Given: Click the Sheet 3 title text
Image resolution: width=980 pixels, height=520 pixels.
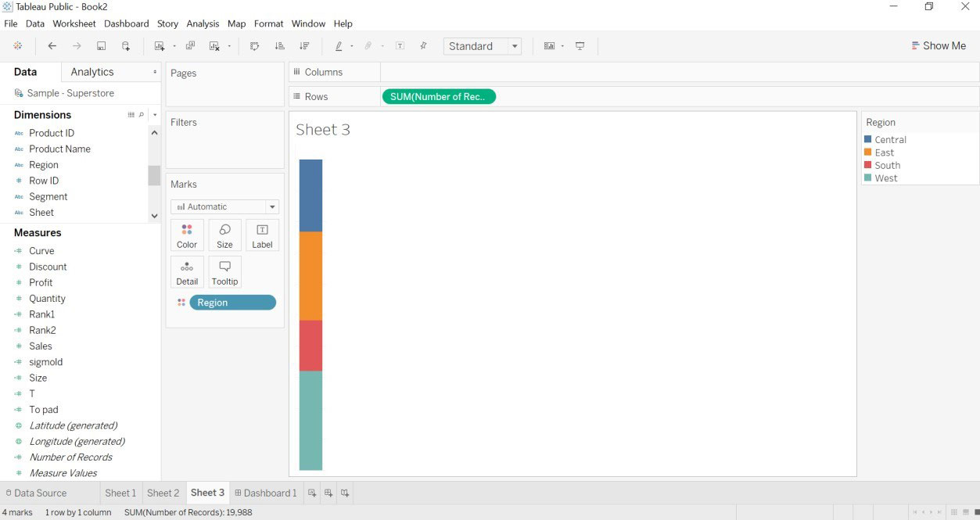Looking at the screenshot, I should tap(323, 130).
